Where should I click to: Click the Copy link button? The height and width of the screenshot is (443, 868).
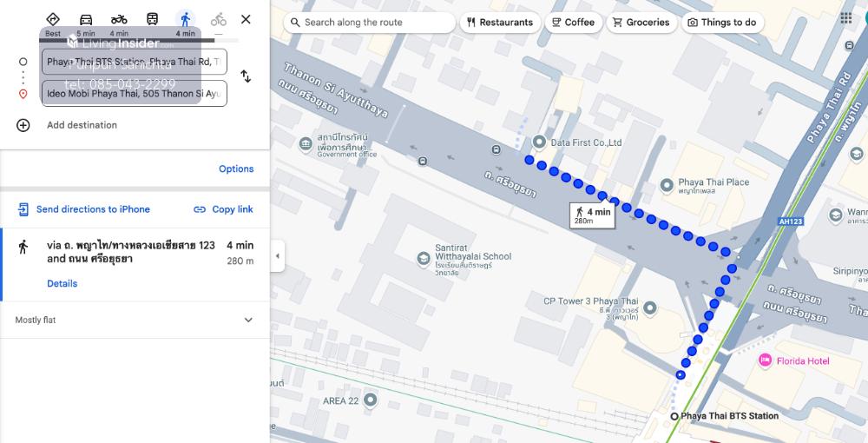pyautogui.click(x=223, y=209)
